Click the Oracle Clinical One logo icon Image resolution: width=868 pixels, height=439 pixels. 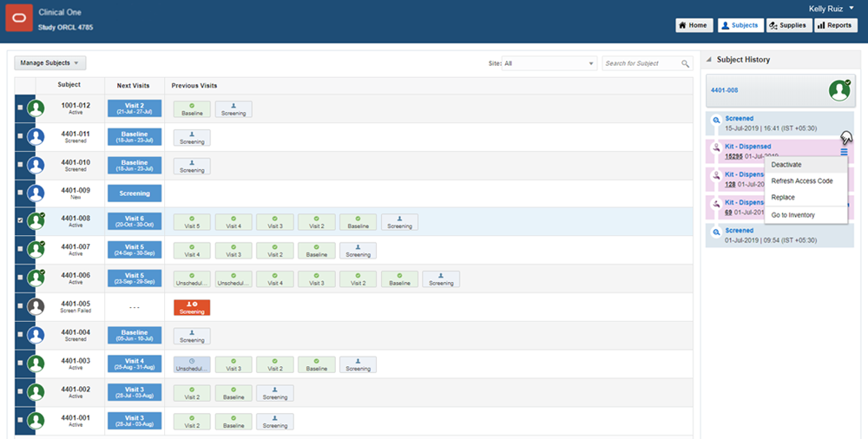click(19, 18)
